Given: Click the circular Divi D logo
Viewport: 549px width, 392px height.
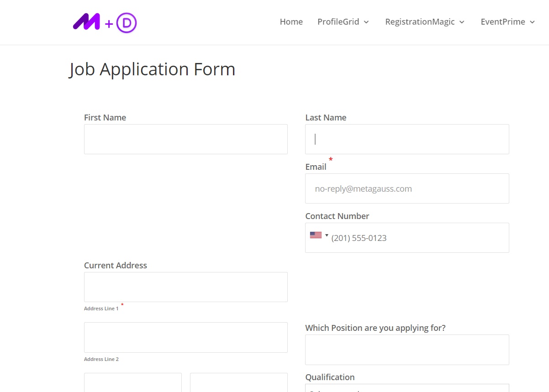Looking at the screenshot, I should point(127,23).
